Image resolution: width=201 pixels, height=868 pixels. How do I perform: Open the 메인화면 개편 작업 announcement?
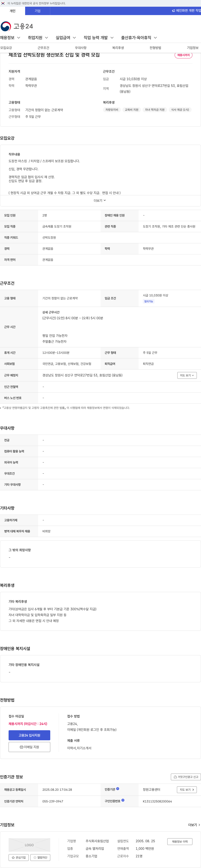(x=186, y=11)
